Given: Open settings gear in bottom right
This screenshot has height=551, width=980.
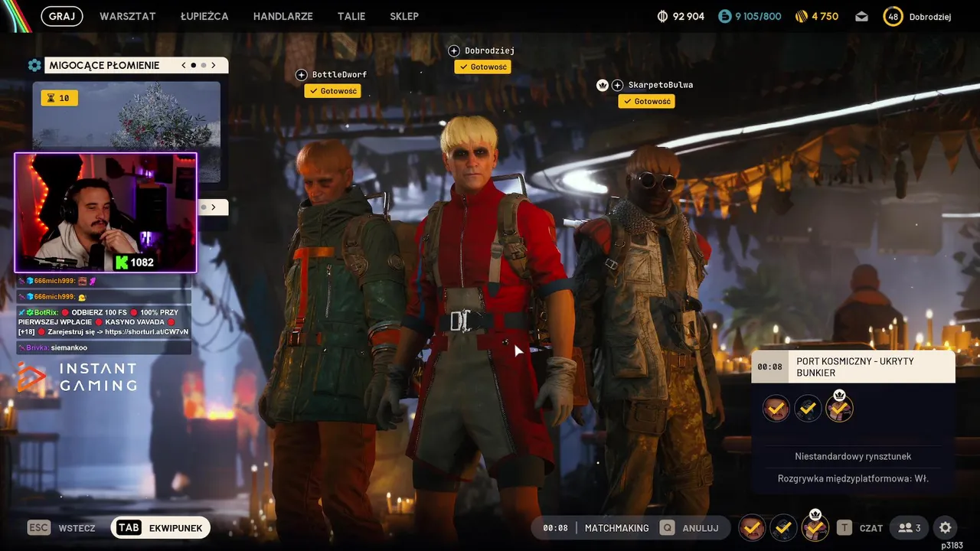Looking at the screenshot, I should tap(946, 528).
